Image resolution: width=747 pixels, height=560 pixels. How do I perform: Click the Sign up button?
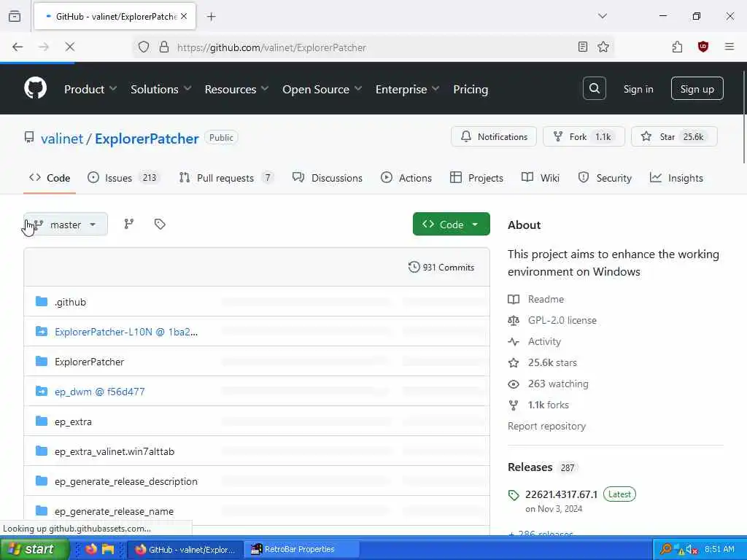[697, 88]
